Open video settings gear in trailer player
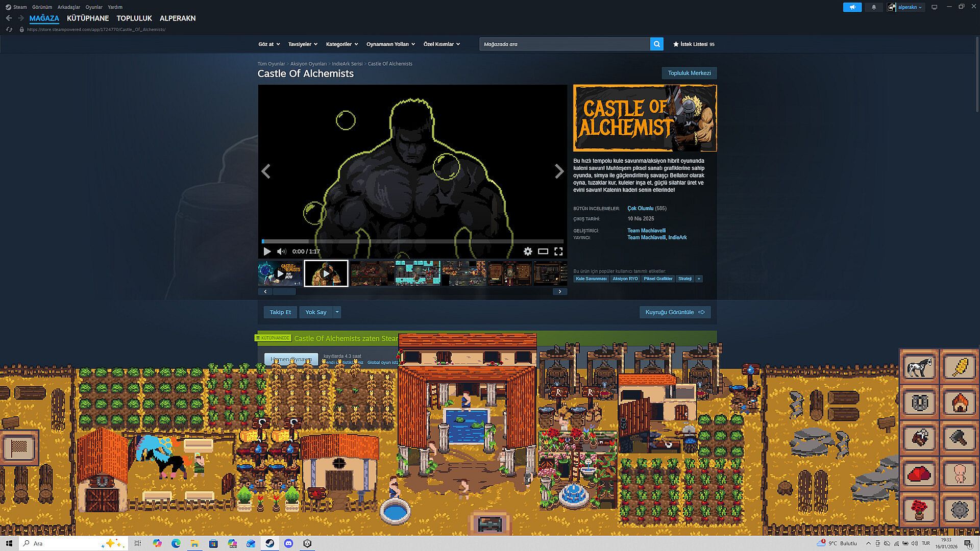Viewport: 980px width, 551px height. (528, 251)
